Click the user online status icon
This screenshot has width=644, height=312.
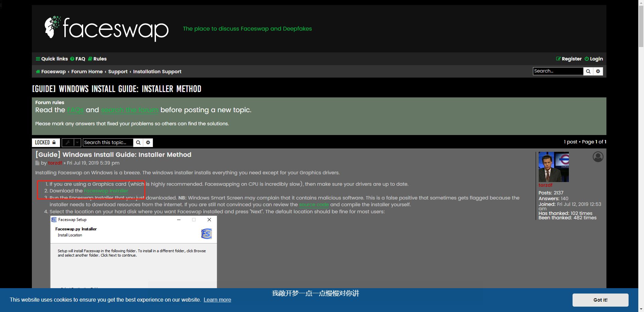[598, 157]
